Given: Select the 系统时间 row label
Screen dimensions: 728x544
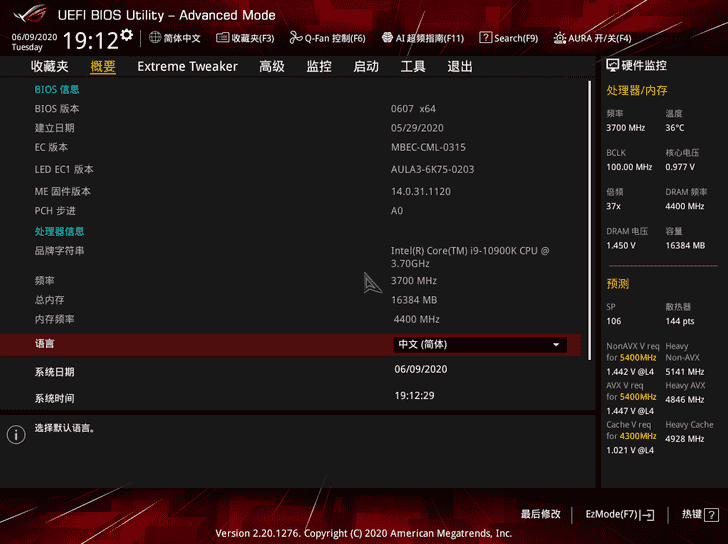Looking at the screenshot, I should point(54,398).
